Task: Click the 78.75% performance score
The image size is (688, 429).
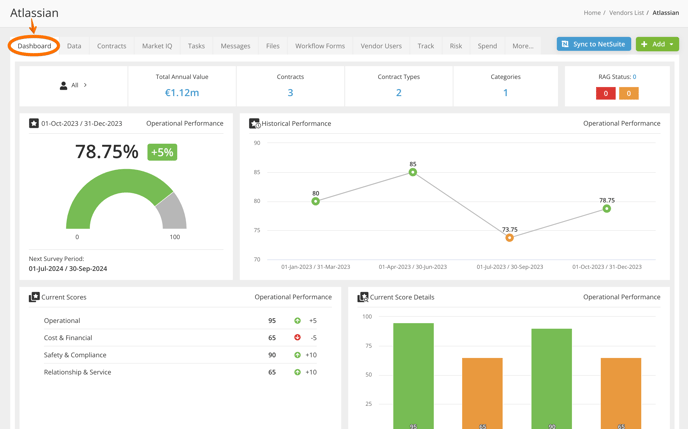Action: point(107,152)
